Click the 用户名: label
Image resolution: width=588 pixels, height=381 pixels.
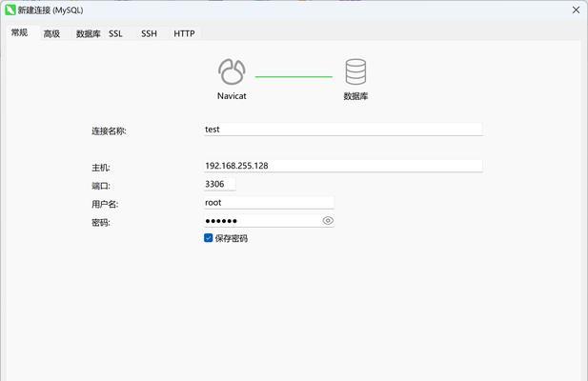pyautogui.click(x=105, y=204)
